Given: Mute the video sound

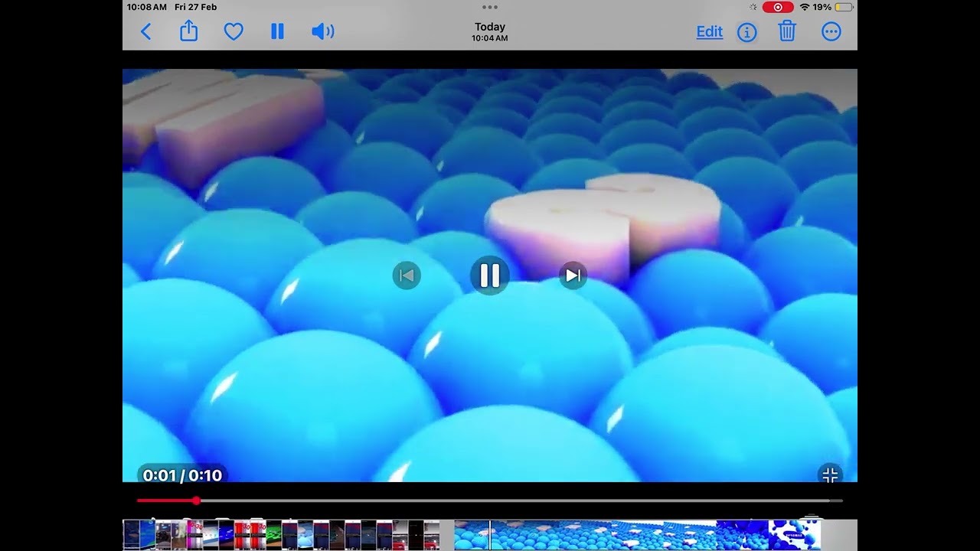Looking at the screenshot, I should (322, 31).
